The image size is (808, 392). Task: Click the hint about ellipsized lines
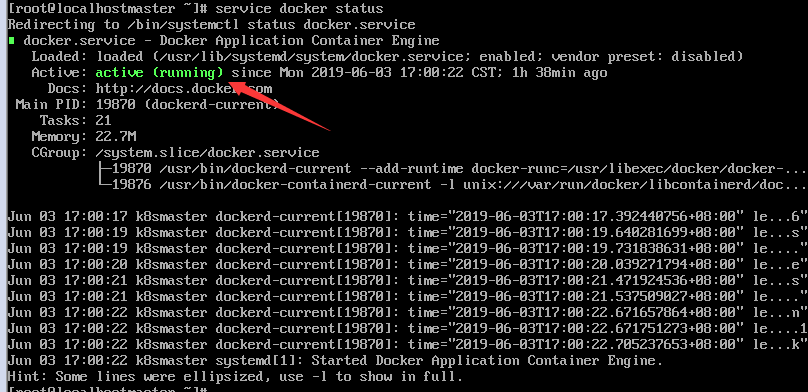(235, 377)
